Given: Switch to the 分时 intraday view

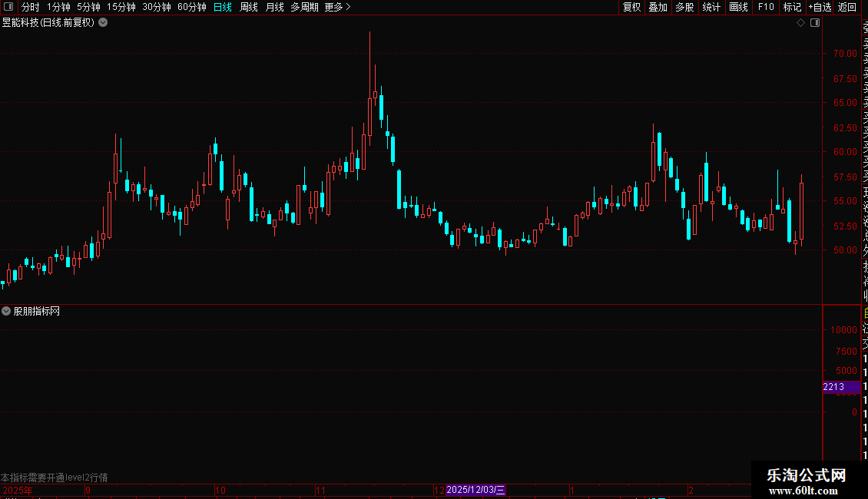Looking at the screenshot, I should (x=31, y=7).
